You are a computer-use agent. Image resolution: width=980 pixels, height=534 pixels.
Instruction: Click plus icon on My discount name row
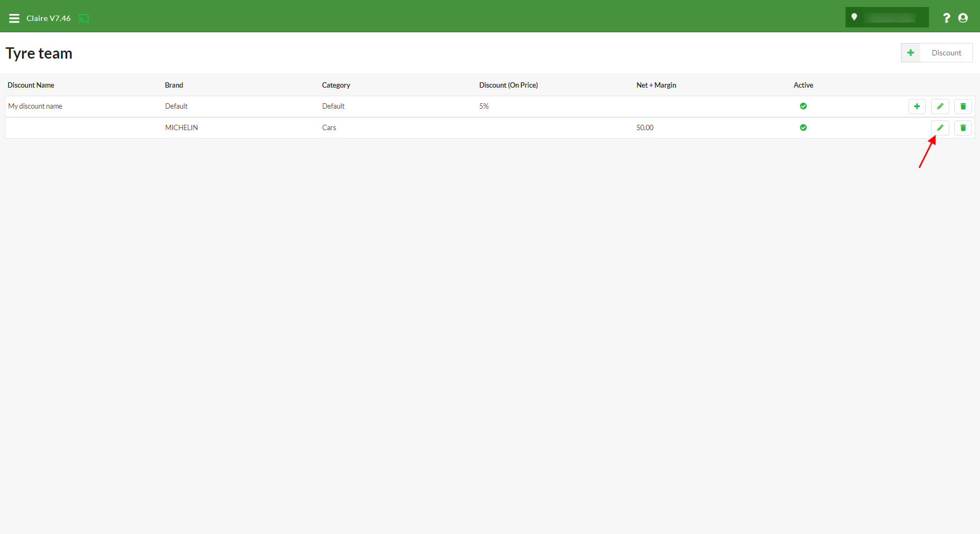coord(917,106)
